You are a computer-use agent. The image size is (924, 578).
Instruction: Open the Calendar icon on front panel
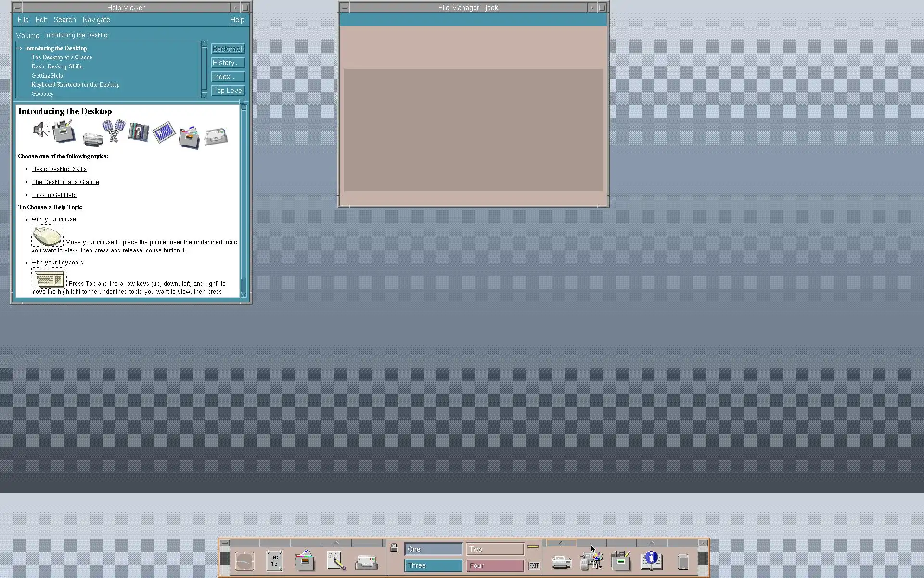coord(274,561)
